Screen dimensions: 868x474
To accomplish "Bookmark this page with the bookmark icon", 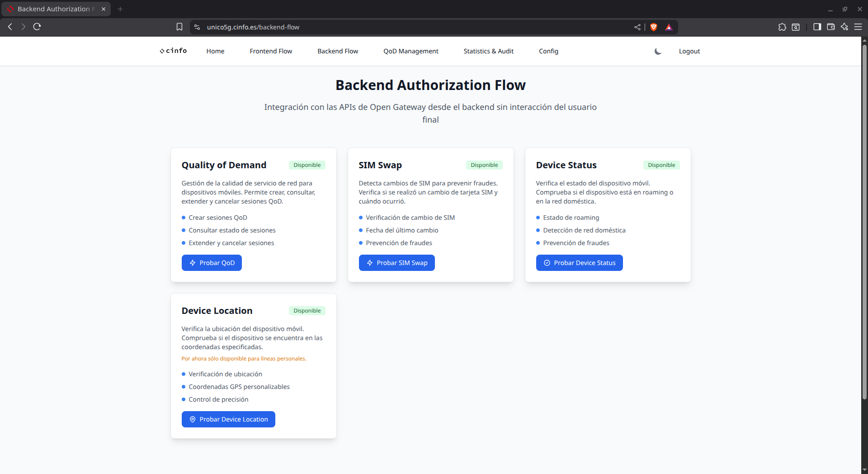I will pos(179,27).
